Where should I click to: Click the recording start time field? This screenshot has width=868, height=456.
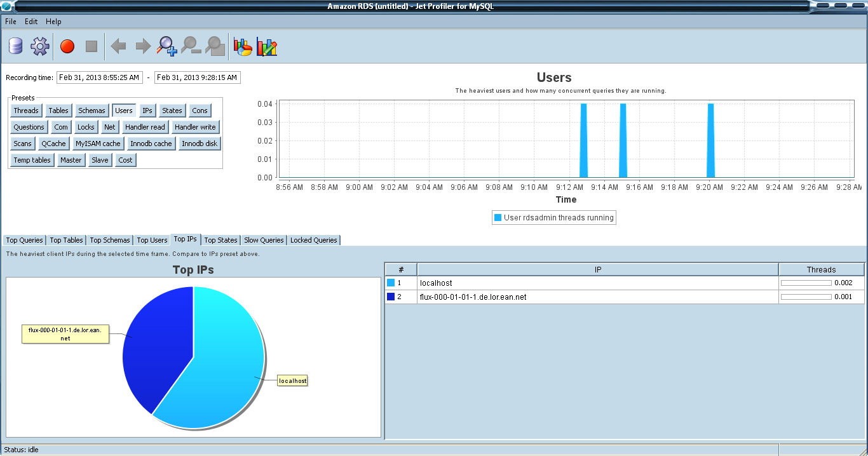tap(100, 77)
